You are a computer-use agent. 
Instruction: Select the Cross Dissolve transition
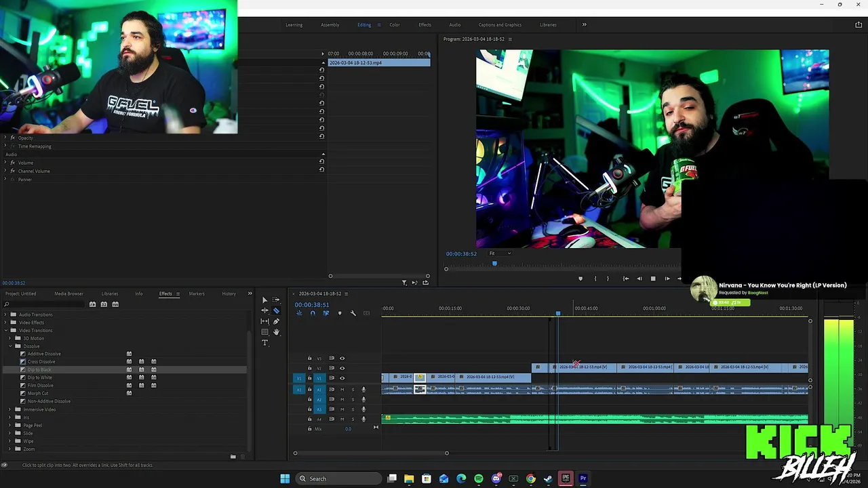point(41,362)
